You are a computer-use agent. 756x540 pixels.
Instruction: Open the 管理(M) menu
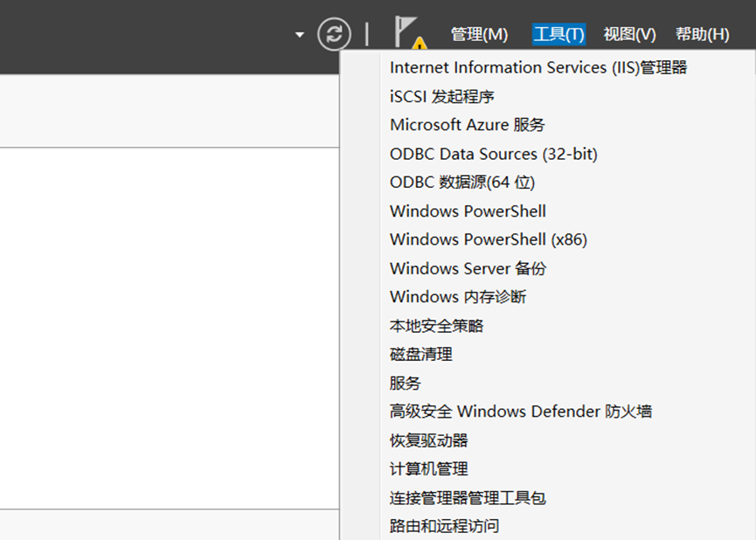pos(479,34)
